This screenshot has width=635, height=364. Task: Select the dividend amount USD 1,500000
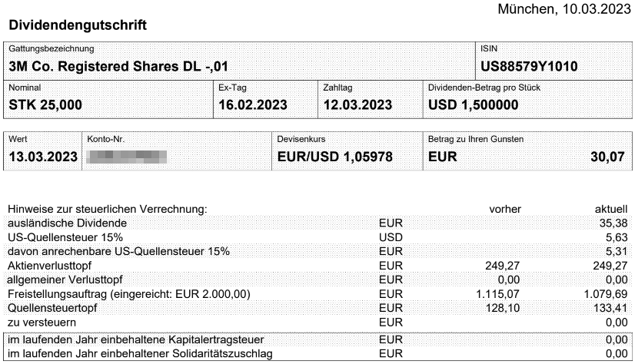[x=473, y=104]
